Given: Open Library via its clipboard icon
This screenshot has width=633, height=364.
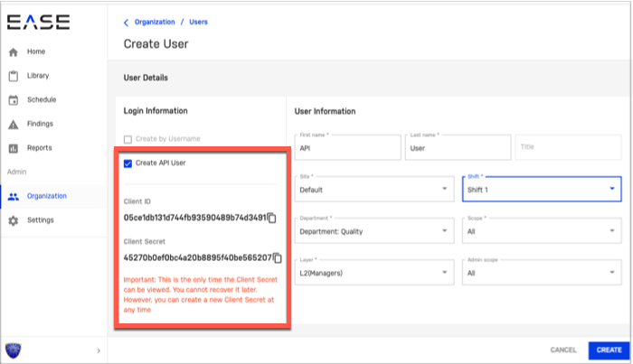Looking at the screenshot, I should pyautogui.click(x=14, y=76).
